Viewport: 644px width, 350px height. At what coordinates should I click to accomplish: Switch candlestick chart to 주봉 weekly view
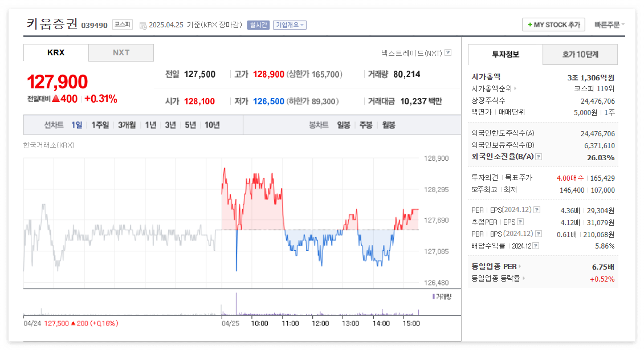[x=365, y=124]
